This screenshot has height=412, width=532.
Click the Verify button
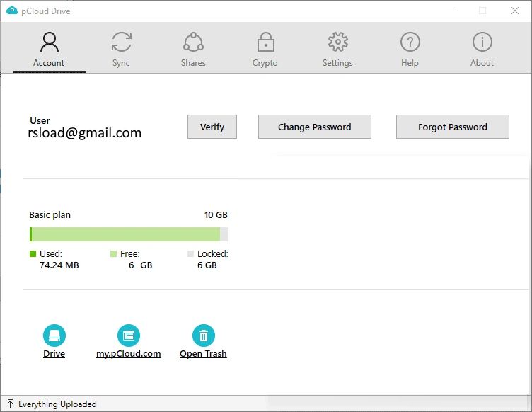tap(212, 127)
